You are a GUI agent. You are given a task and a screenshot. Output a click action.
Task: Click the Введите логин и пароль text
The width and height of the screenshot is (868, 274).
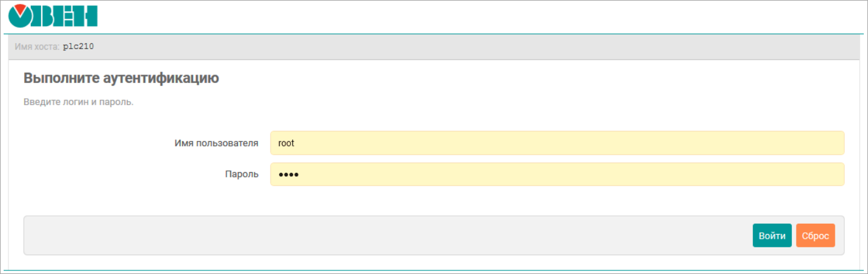[78, 101]
